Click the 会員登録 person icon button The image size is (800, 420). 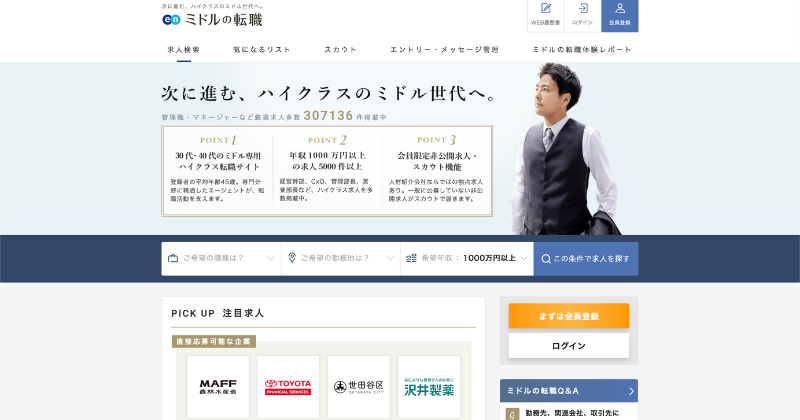pyautogui.click(x=619, y=15)
